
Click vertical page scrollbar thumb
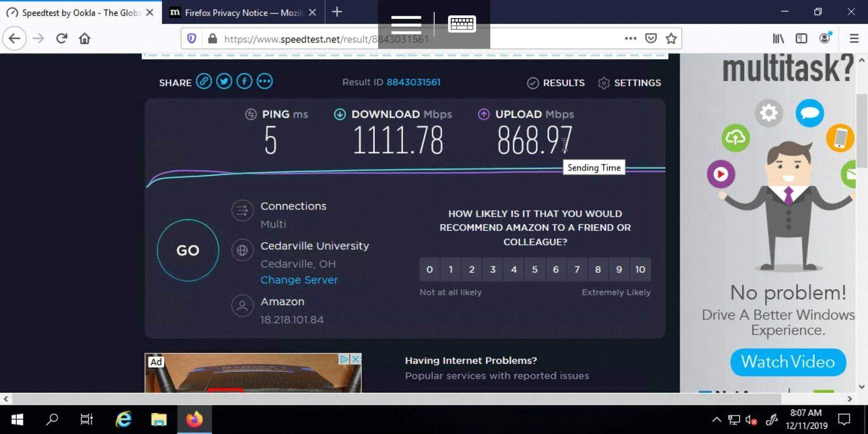[x=862, y=131]
